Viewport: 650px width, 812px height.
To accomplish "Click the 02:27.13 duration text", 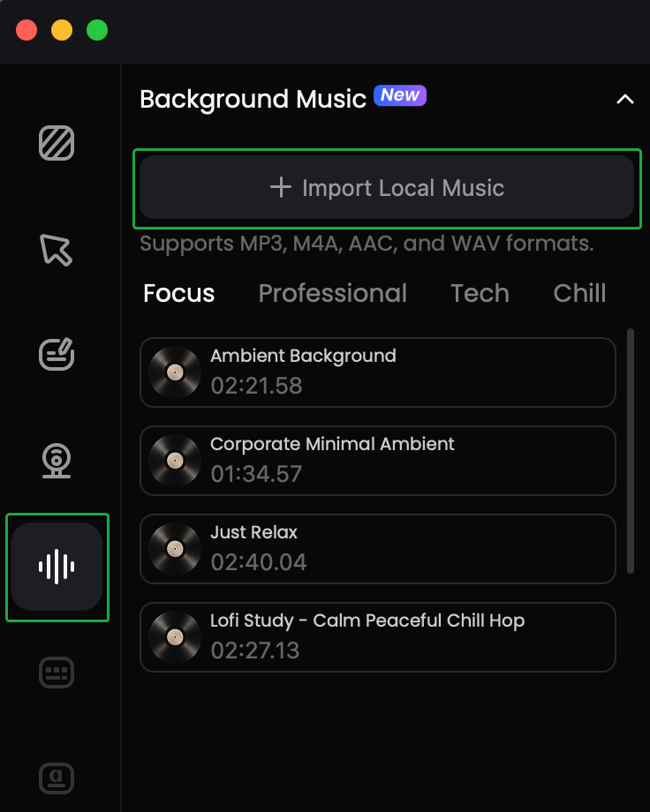I will (255, 650).
